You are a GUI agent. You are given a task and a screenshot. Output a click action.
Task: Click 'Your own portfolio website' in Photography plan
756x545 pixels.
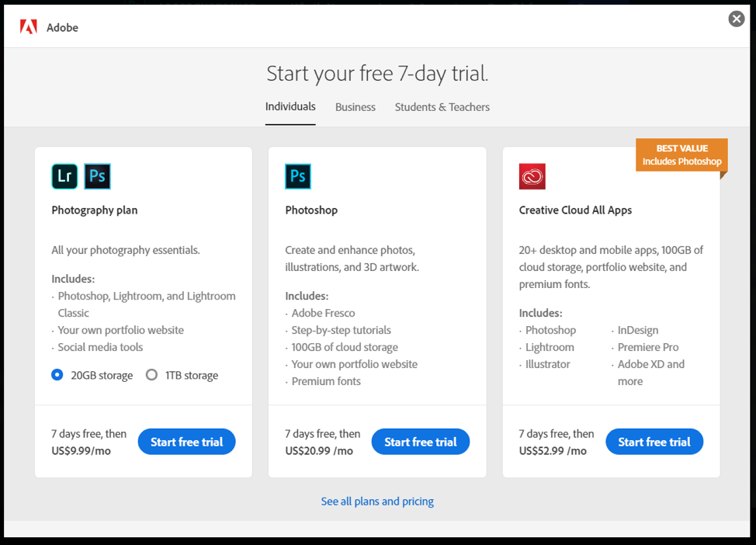click(x=120, y=331)
